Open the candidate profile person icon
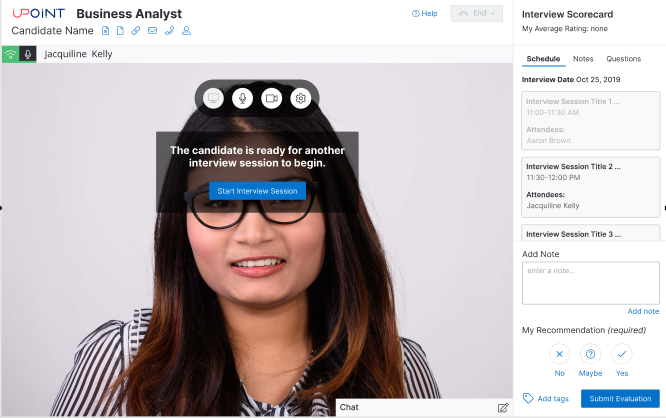 click(186, 31)
